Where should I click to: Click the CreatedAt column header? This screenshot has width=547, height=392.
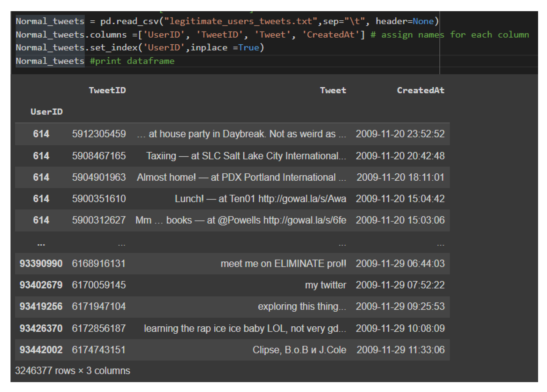(420, 91)
